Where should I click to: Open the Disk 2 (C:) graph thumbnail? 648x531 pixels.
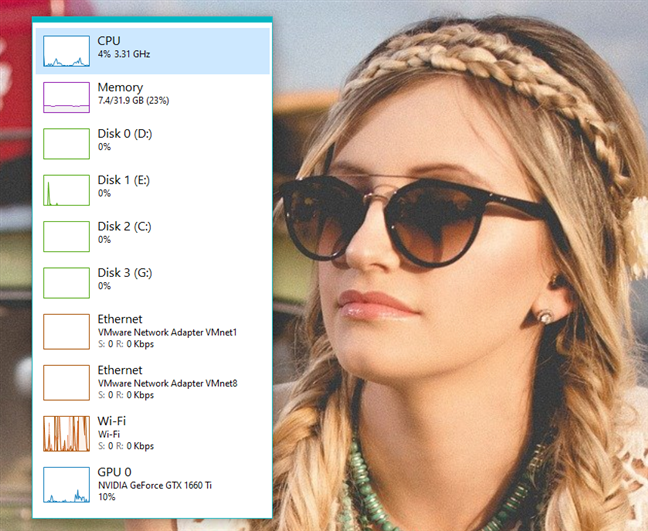pos(67,236)
